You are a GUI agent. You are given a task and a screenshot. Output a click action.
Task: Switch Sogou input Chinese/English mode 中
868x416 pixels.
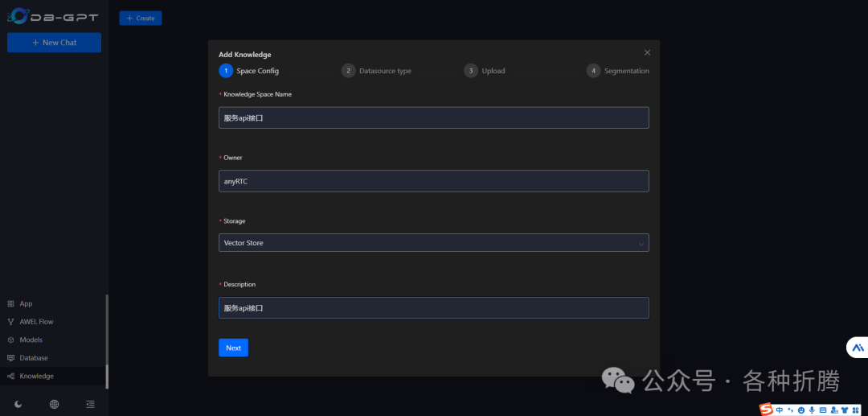(x=780, y=410)
